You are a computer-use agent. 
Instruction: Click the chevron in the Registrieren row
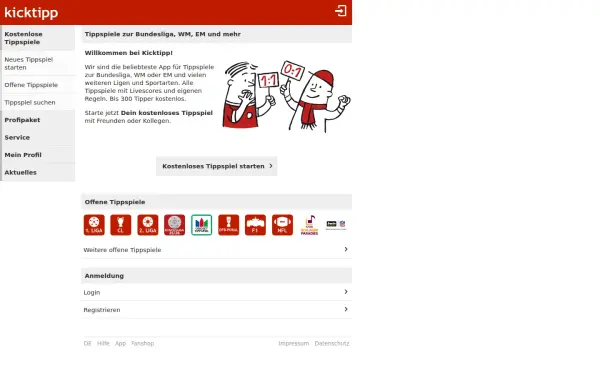click(346, 309)
